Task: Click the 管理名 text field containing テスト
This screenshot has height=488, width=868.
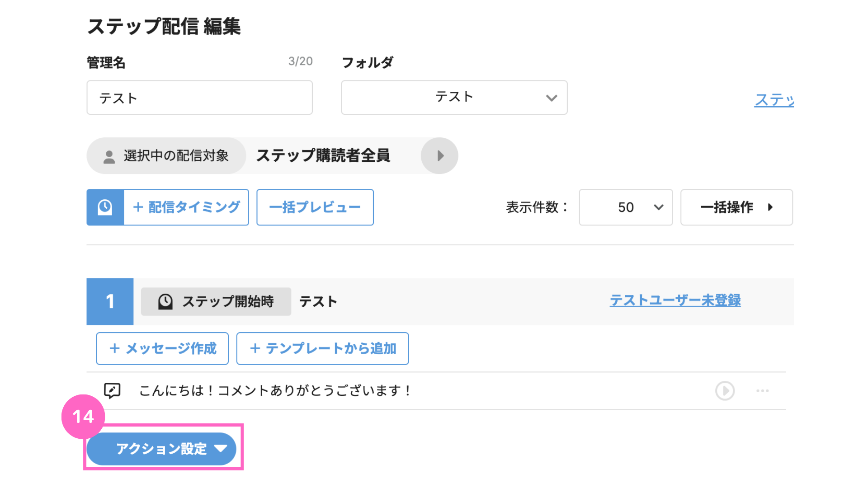Action: [199, 98]
